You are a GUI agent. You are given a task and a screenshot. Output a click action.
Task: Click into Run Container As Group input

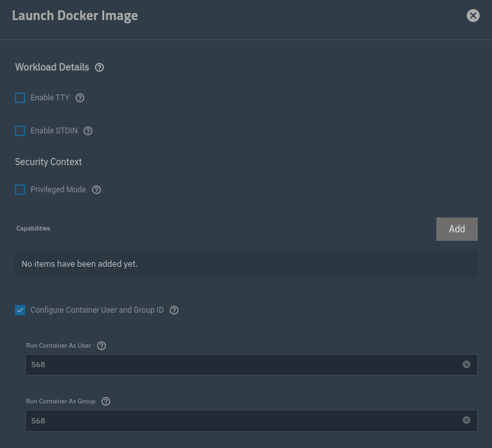point(240,420)
